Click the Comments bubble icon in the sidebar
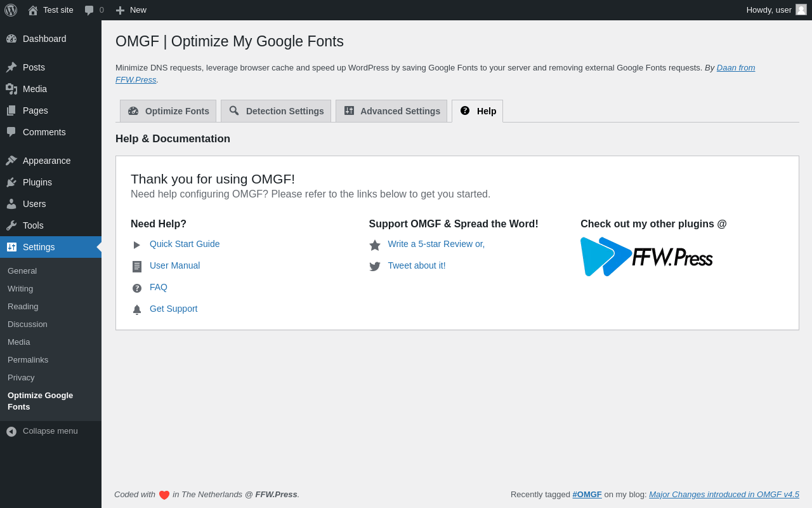 click(x=11, y=132)
